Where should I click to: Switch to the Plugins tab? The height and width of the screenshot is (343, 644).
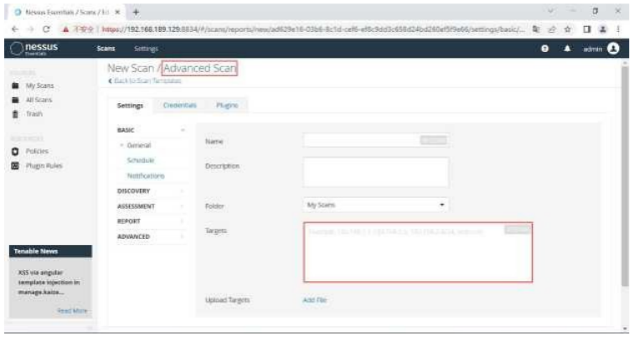click(227, 106)
